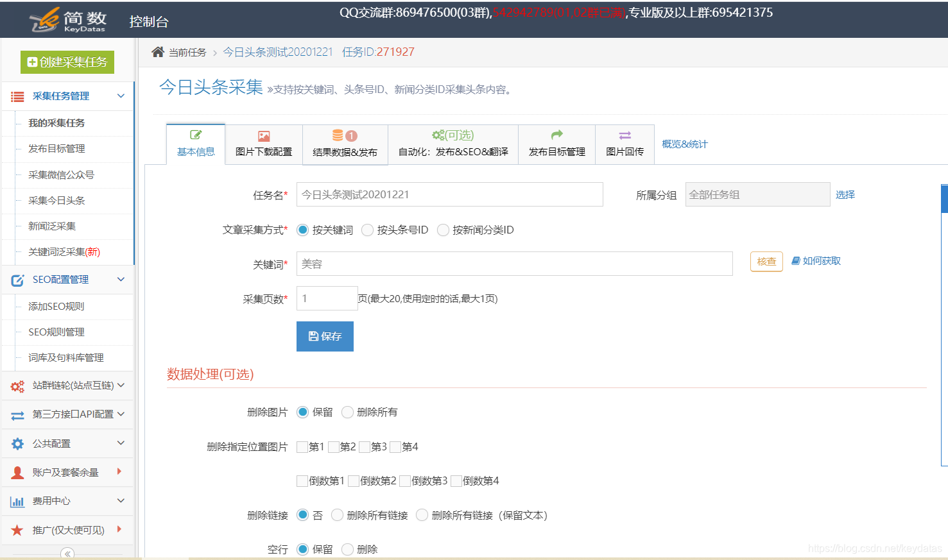Click 创建采集任务 button
The width and height of the screenshot is (948, 560).
[x=67, y=62]
